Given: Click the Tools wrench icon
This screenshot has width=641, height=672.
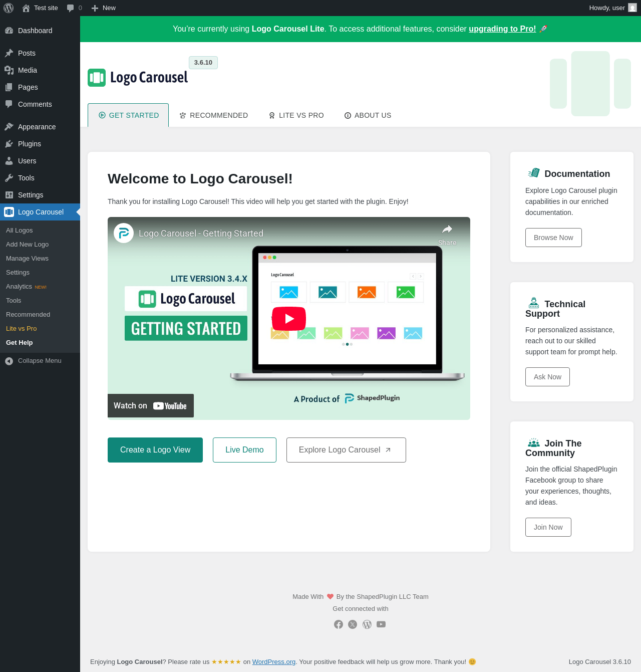Looking at the screenshot, I should pos(9,178).
